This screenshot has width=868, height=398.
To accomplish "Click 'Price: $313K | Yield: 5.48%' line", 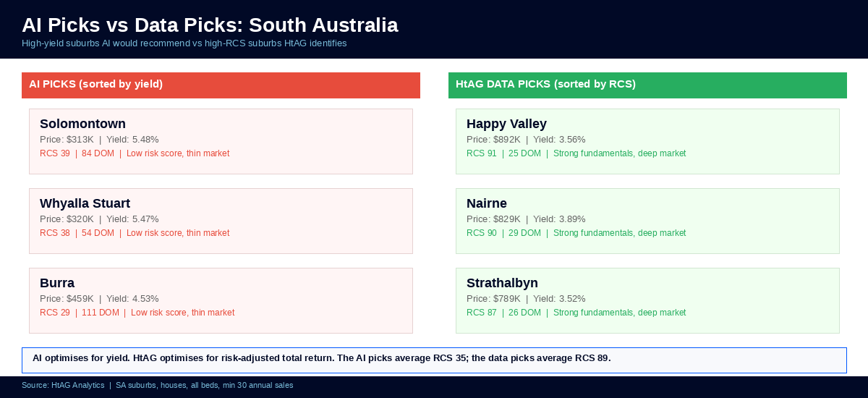I will tap(99, 140).
